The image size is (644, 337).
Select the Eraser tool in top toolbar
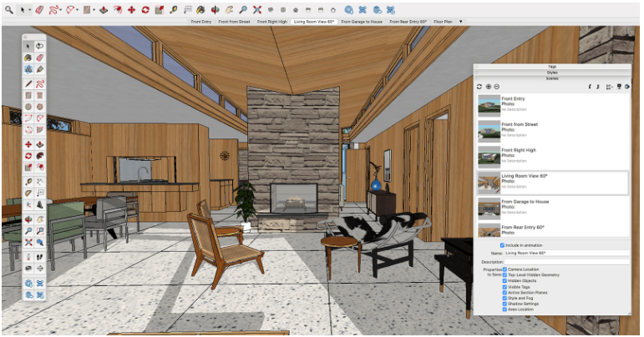click(x=39, y=9)
